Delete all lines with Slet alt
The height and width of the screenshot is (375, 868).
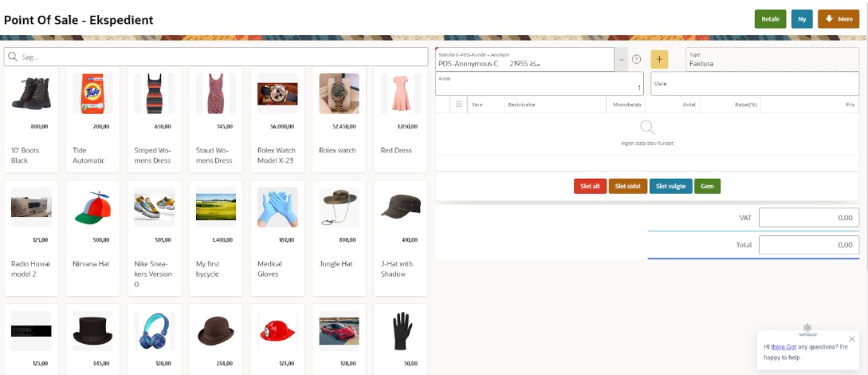coord(590,186)
